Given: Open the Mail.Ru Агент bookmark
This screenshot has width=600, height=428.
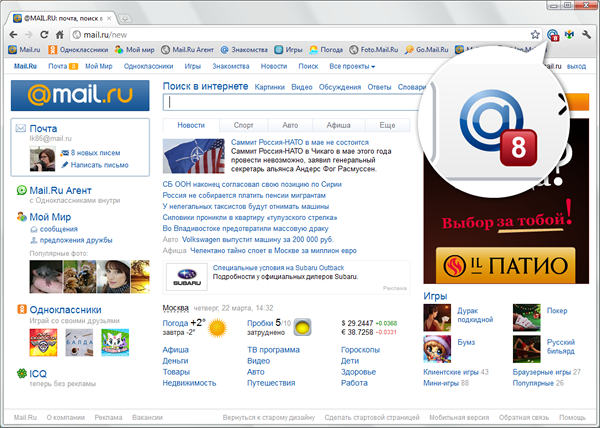Looking at the screenshot, I should click(x=188, y=50).
